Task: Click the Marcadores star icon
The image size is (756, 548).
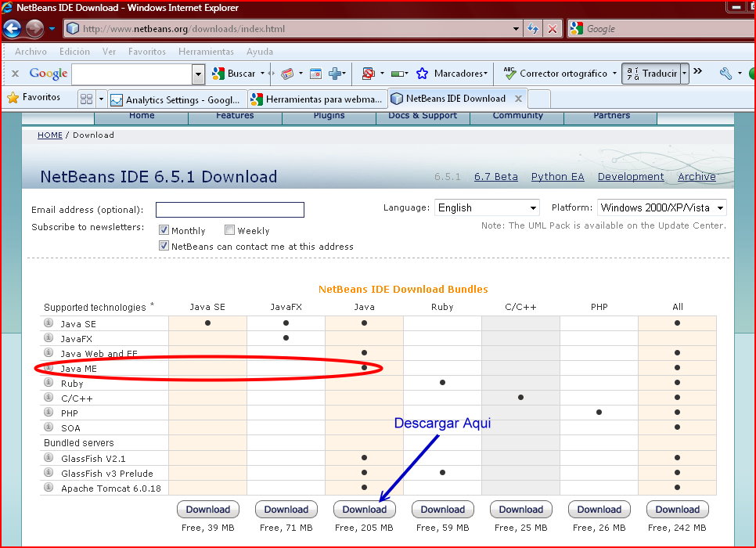Action: pos(423,74)
